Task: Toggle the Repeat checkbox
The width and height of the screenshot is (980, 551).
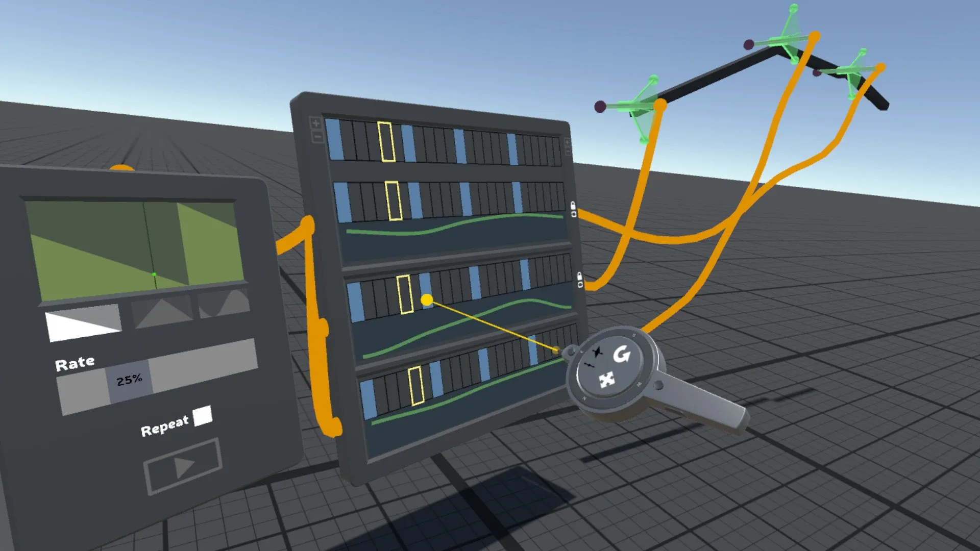Action: click(x=203, y=416)
